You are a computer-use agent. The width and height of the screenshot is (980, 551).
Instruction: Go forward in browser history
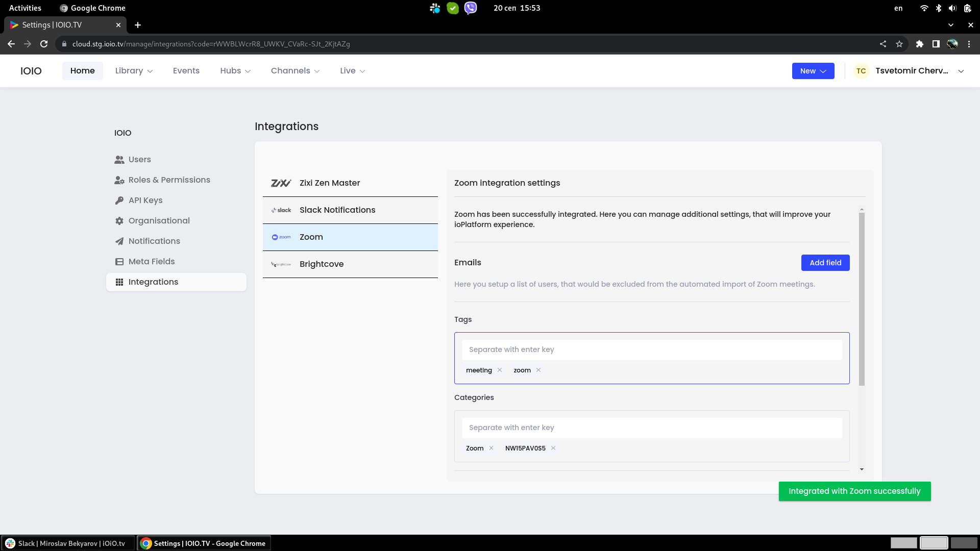coord(28,44)
